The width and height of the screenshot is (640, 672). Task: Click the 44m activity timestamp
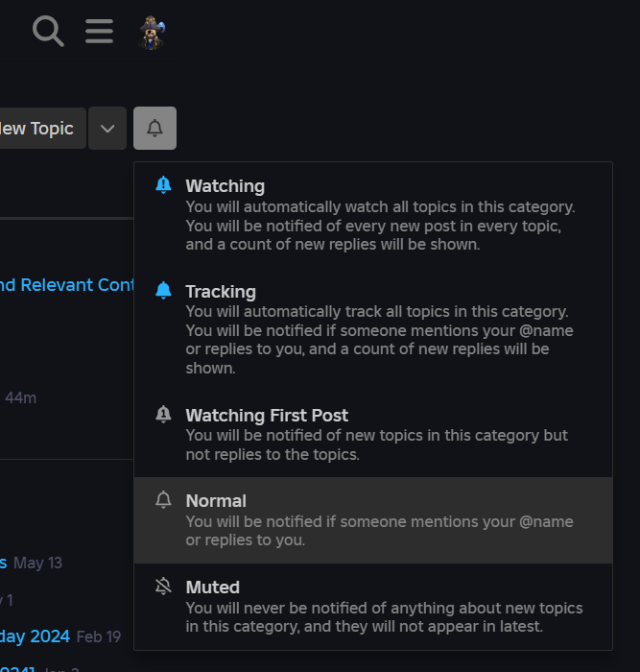coord(20,397)
